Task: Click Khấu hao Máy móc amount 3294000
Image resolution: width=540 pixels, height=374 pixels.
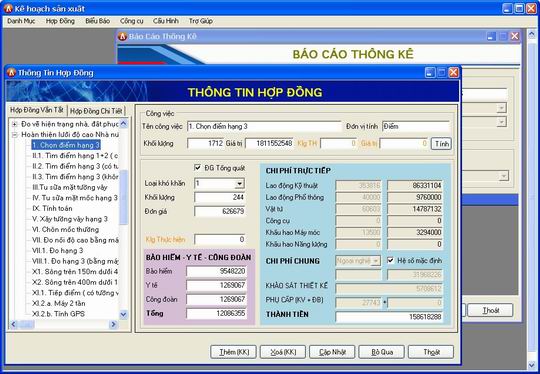Action: point(415,232)
